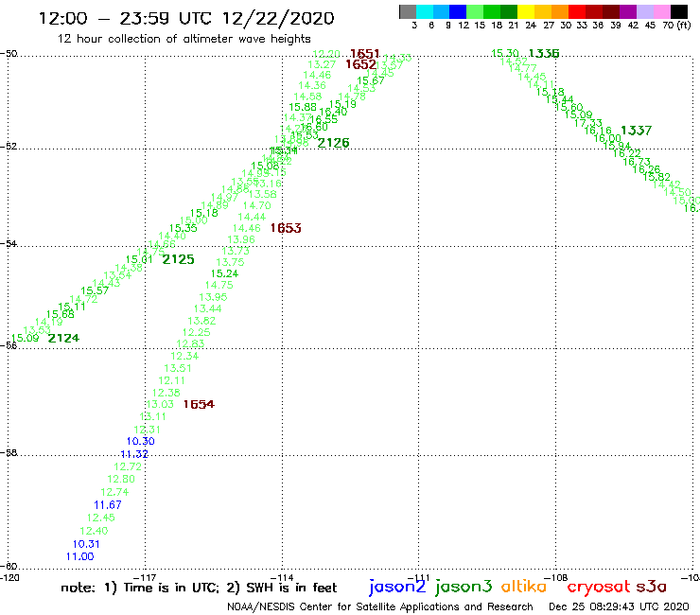Click wave height value 15.88
This screenshot has width=700, height=615.
click(303, 107)
